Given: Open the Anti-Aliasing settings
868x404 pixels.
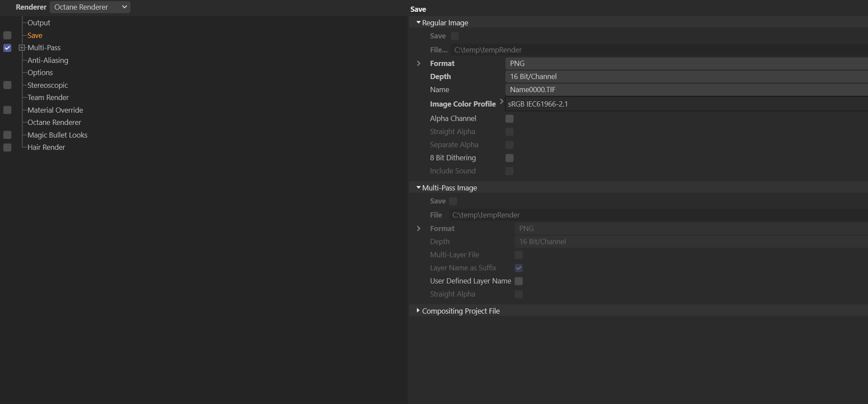Looking at the screenshot, I should pyautogui.click(x=48, y=60).
